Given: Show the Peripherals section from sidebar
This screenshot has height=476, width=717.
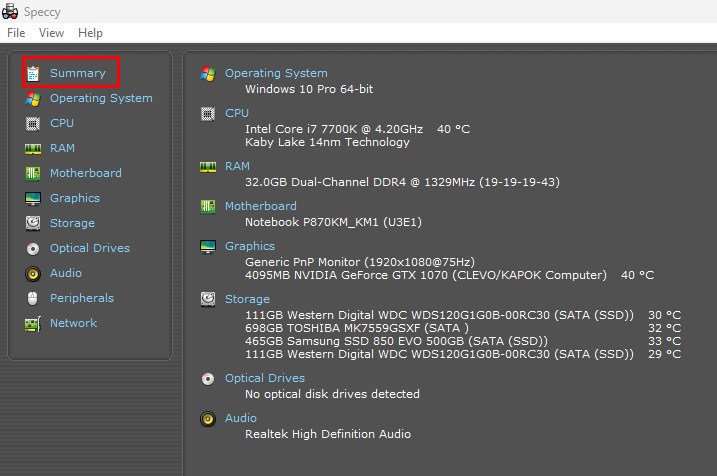Looking at the screenshot, I should coord(82,298).
